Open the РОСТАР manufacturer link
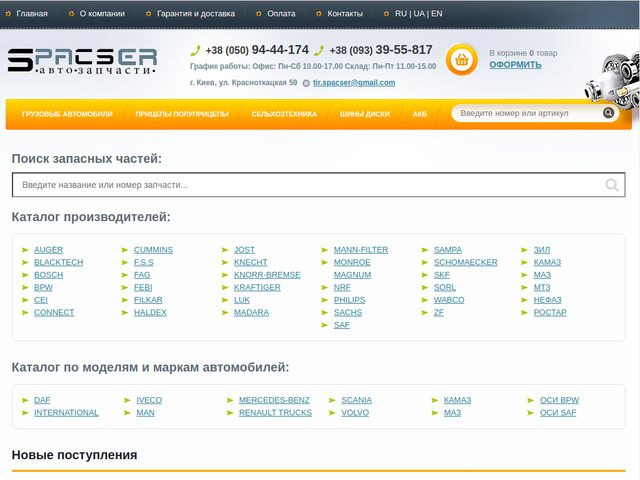640x480 pixels. (x=550, y=313)
